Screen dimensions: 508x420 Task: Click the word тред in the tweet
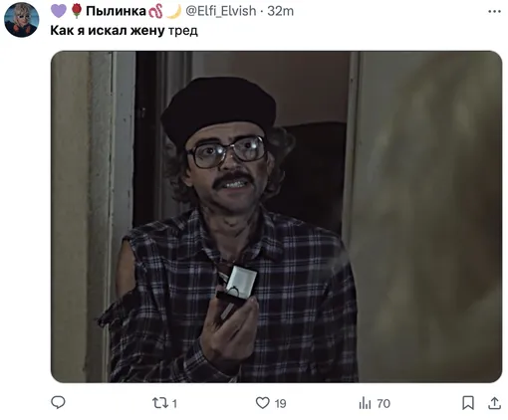(183, 31)
